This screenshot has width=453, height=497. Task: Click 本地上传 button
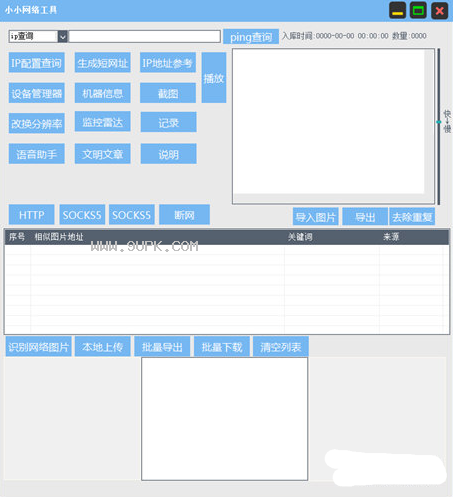[x=102, y=347]
